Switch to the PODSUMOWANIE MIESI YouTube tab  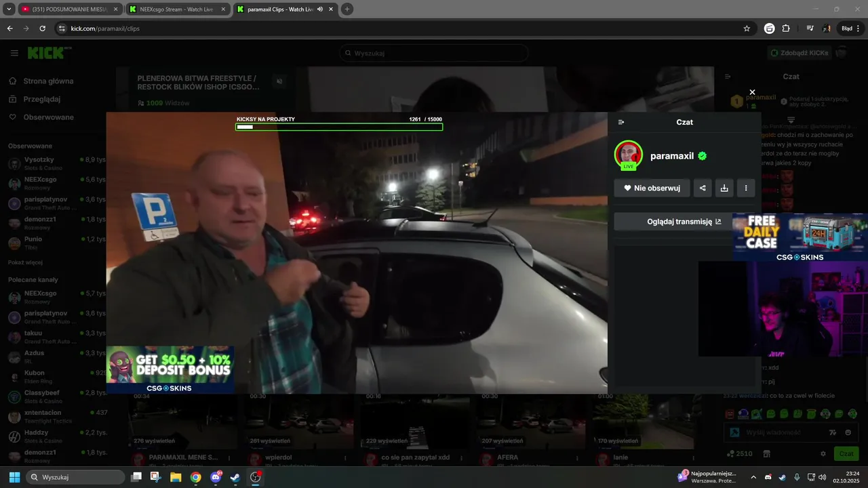(x=70, y=9)
